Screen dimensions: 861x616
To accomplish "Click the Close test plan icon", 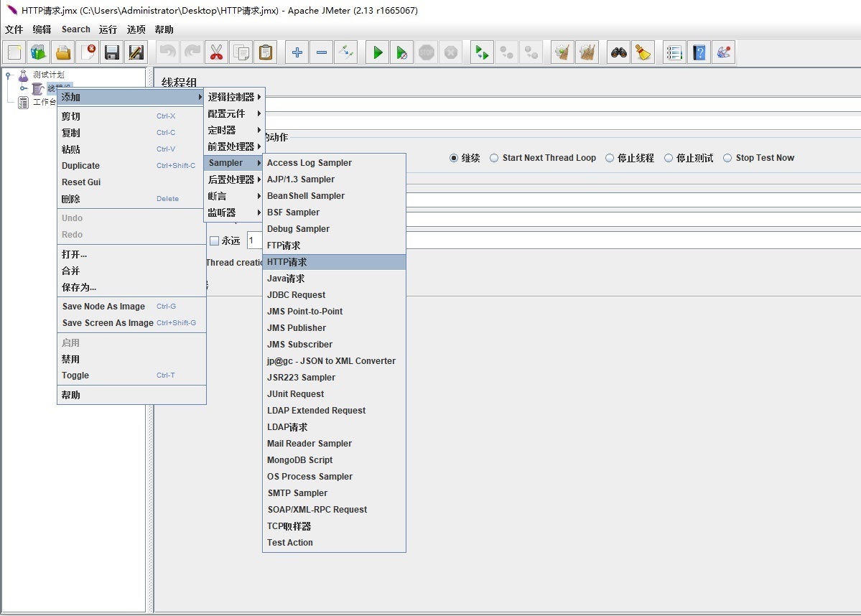I will 88,52.
